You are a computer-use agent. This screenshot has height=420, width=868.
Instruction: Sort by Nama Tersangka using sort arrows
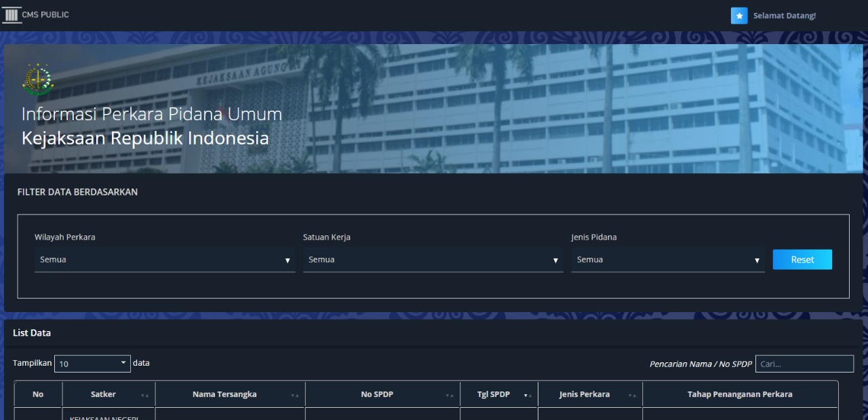[x=294, y=395]
